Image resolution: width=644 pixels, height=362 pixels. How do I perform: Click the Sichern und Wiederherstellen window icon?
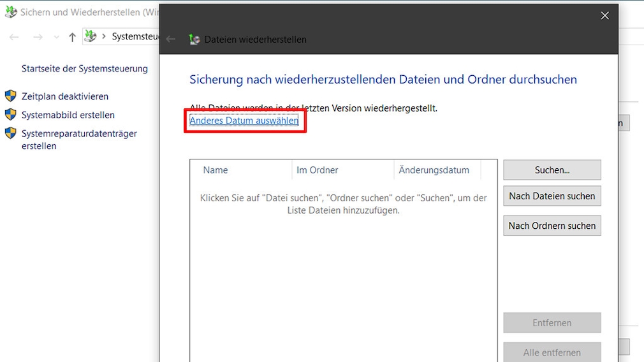tap(11, 12)
